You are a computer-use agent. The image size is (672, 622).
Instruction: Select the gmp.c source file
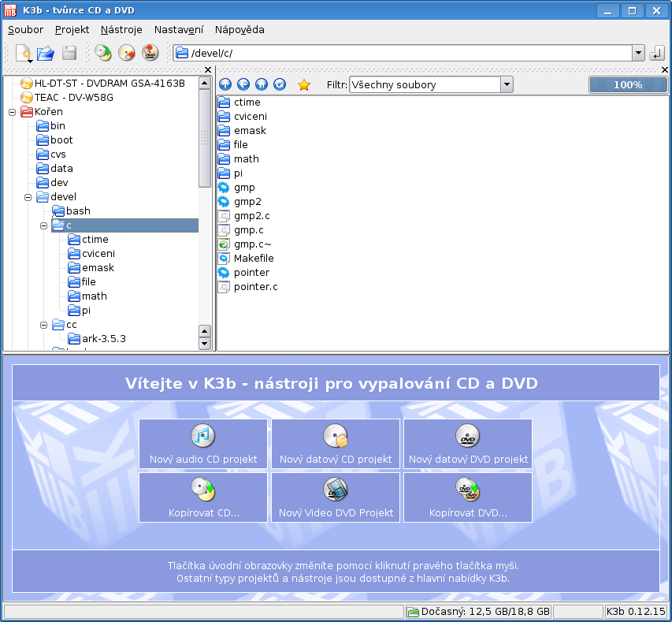(x=241, y=230)
